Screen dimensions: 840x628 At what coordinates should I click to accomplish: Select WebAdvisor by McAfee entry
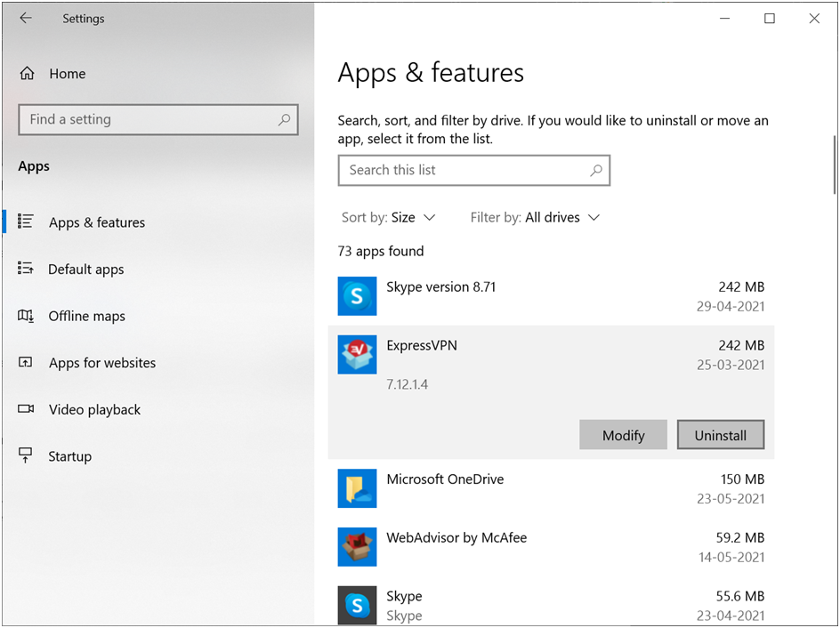(551, 547)
